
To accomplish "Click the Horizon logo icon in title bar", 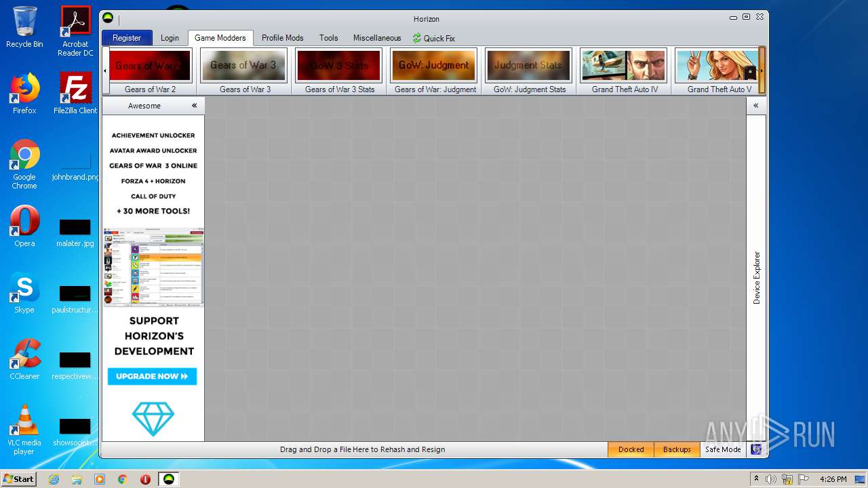I will 108,18.
